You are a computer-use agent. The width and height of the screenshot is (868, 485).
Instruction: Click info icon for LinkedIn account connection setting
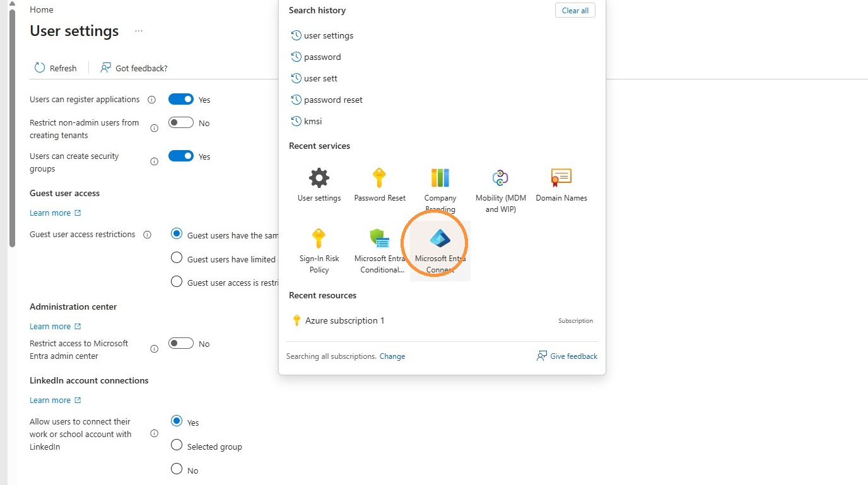(154, 434)
